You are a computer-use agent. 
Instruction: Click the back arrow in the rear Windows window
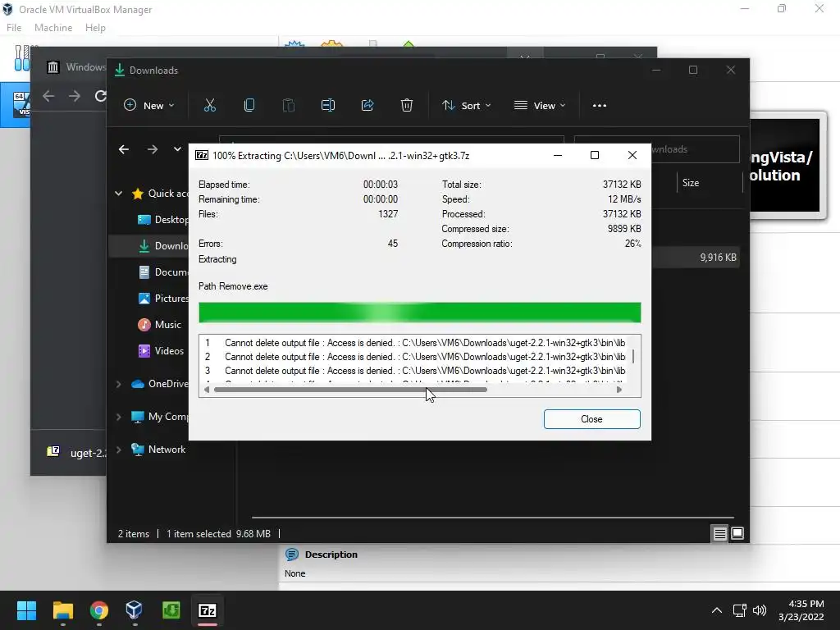pos(48,97)
